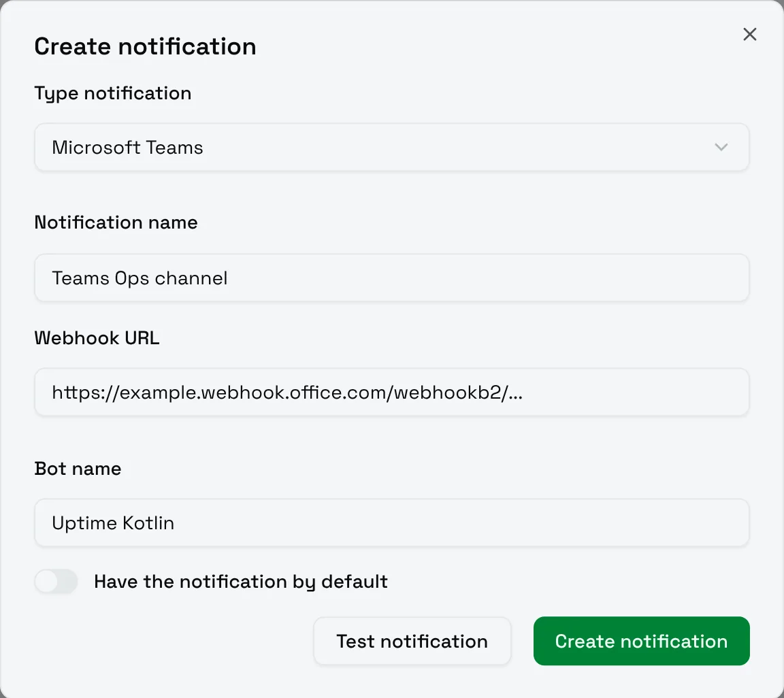
Task: Click the Test notification button
Action: pos(412,641)
